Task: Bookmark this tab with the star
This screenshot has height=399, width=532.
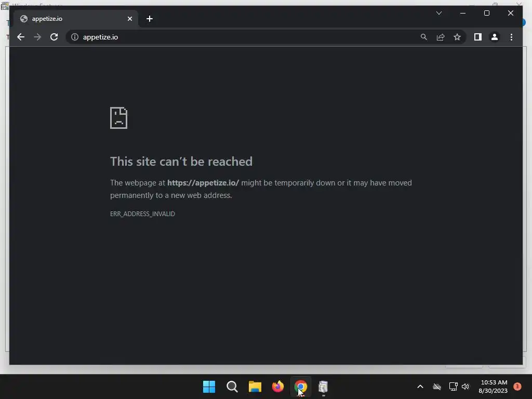Action: point(457,37)
